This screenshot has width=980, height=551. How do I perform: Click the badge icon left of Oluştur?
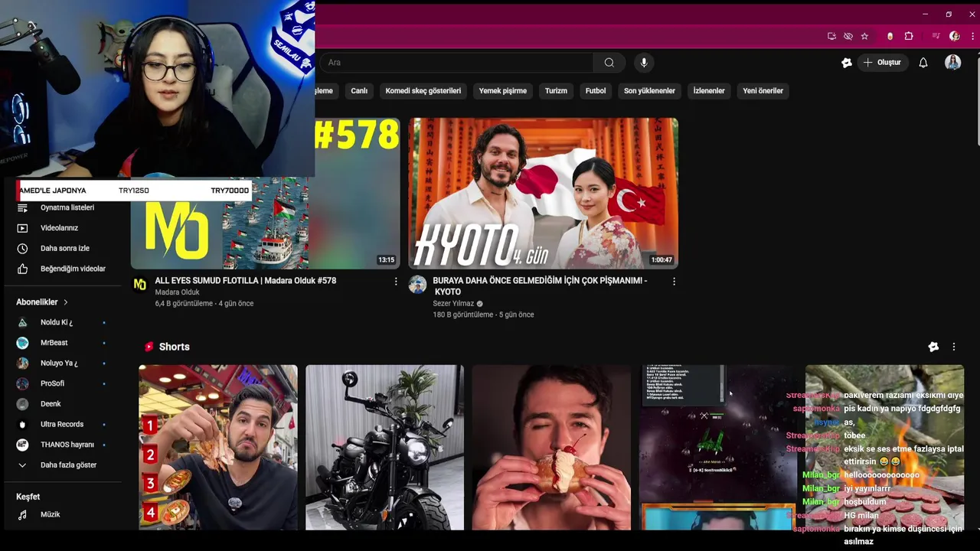tap(847, 63)
